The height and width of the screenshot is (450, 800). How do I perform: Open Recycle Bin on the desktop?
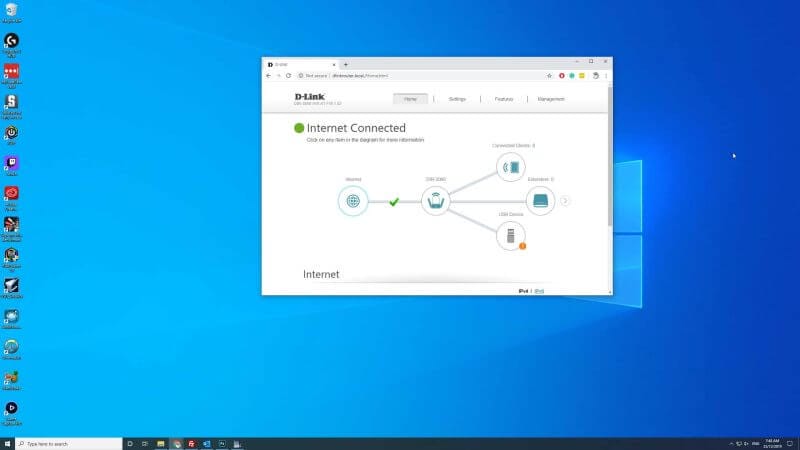[11, 12]
